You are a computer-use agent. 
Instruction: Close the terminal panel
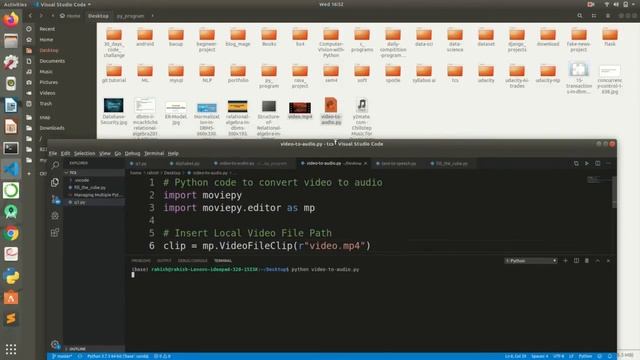[x=608, y=260]
